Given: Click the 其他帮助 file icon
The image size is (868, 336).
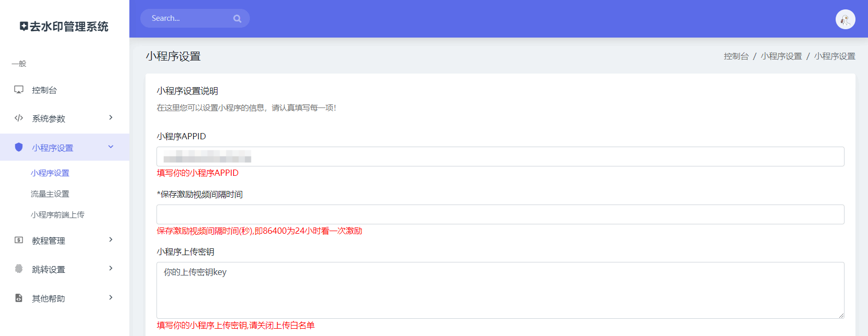Looking at the screenshot, I should coord(19,298).
